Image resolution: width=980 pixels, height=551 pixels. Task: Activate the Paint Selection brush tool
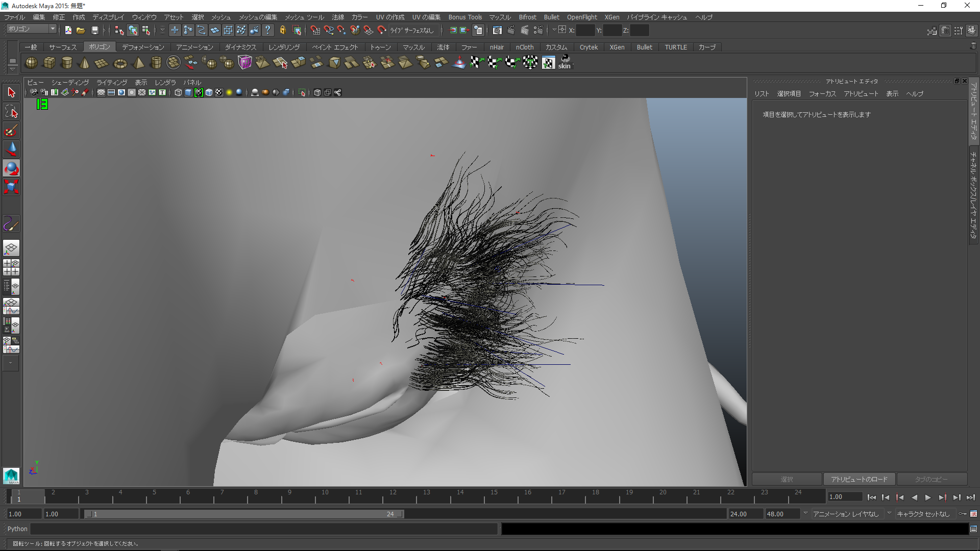point(11,131)
